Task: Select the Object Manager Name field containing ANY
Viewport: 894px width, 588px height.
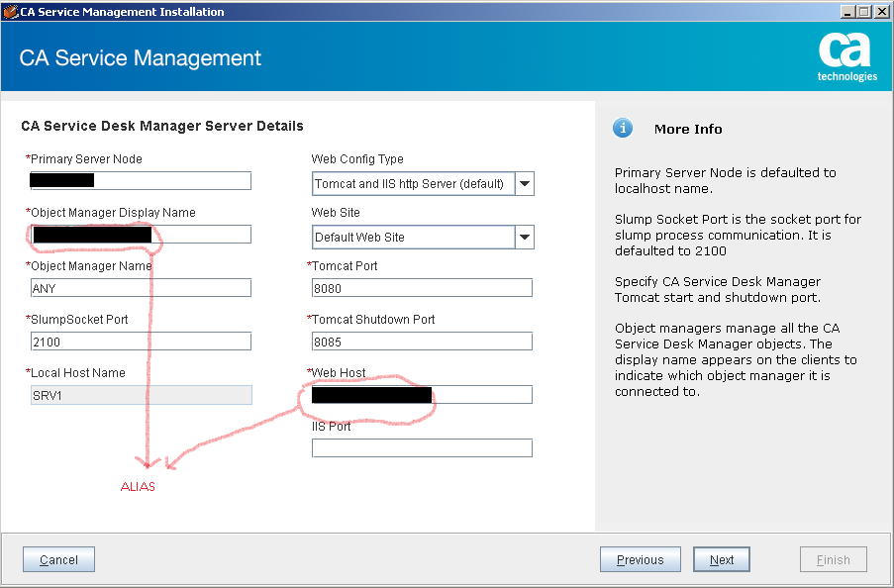Action: click(141, 288)
